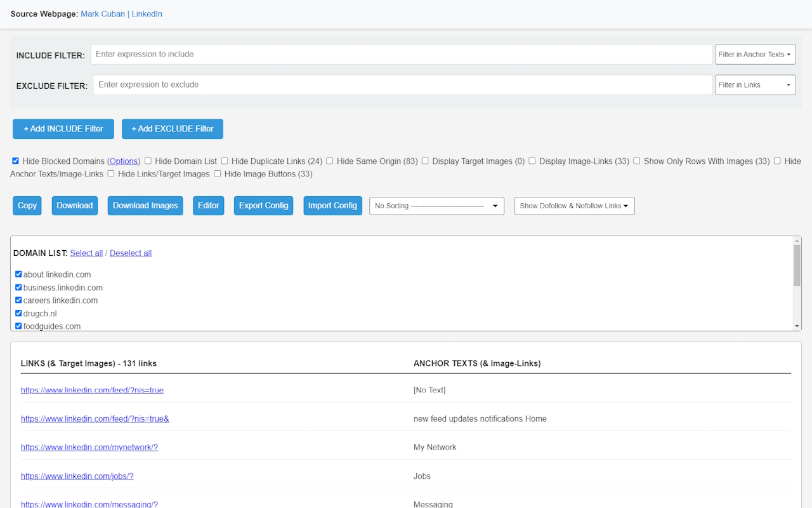
Task: Check Hide Anchor Texts/Image-Links checkbox
Action: click(777, 161)
